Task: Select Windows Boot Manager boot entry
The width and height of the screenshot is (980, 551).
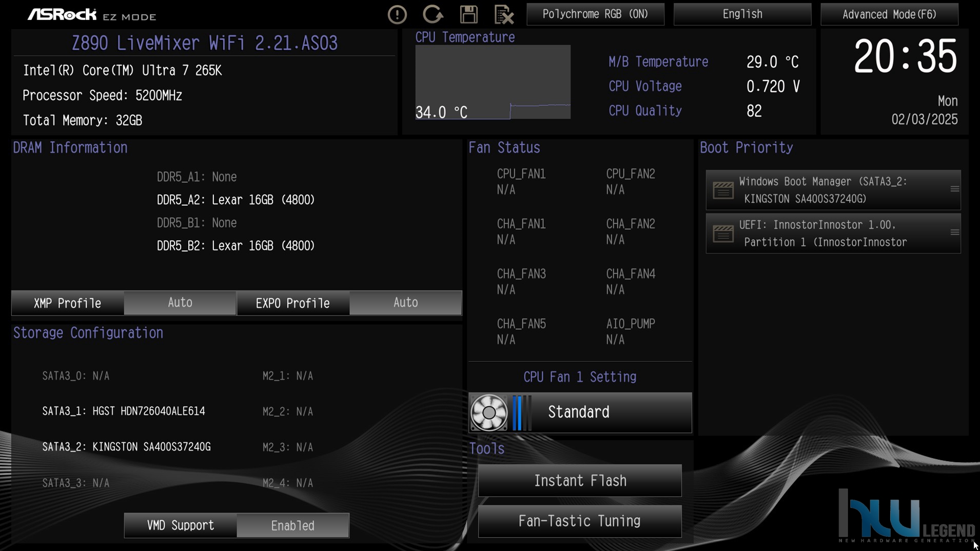Action: tap(833, 190)
